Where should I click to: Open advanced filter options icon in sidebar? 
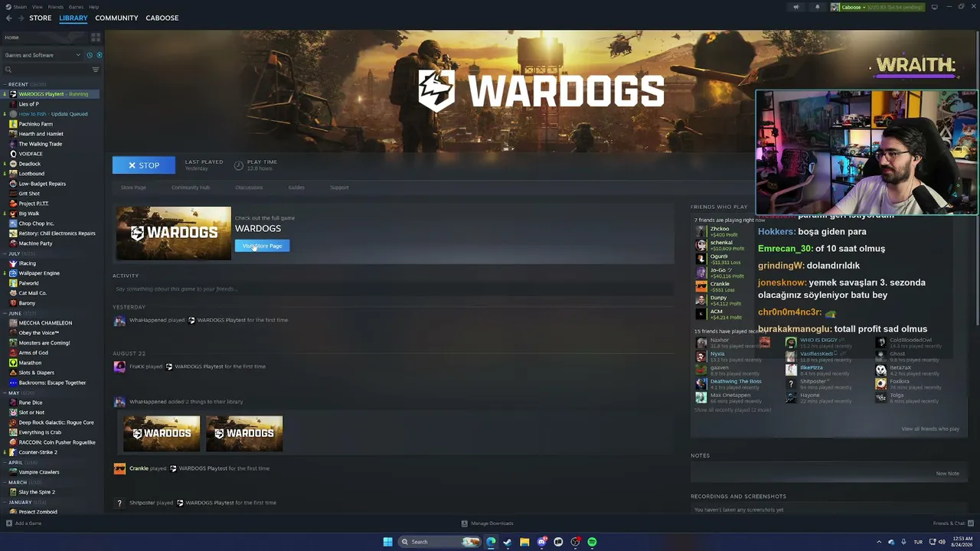coord(96,70)
